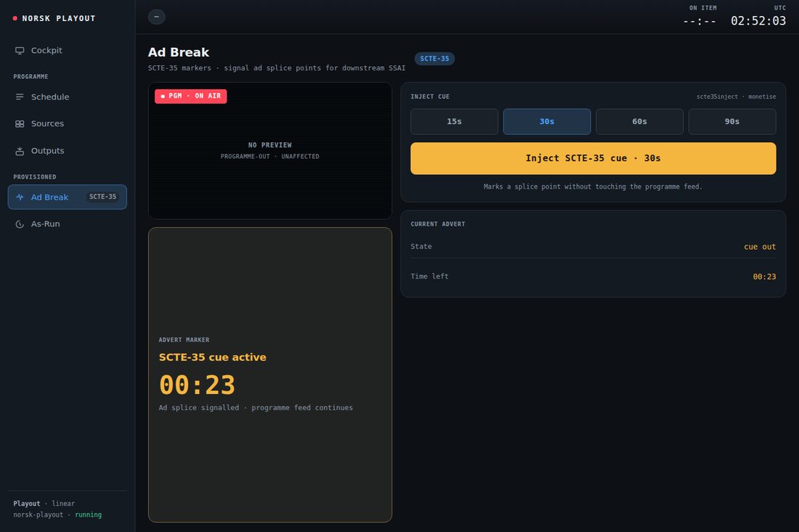Click the Ad Break page heading
This screenshot has height=532, width=799.
click(x=179, y=52)
